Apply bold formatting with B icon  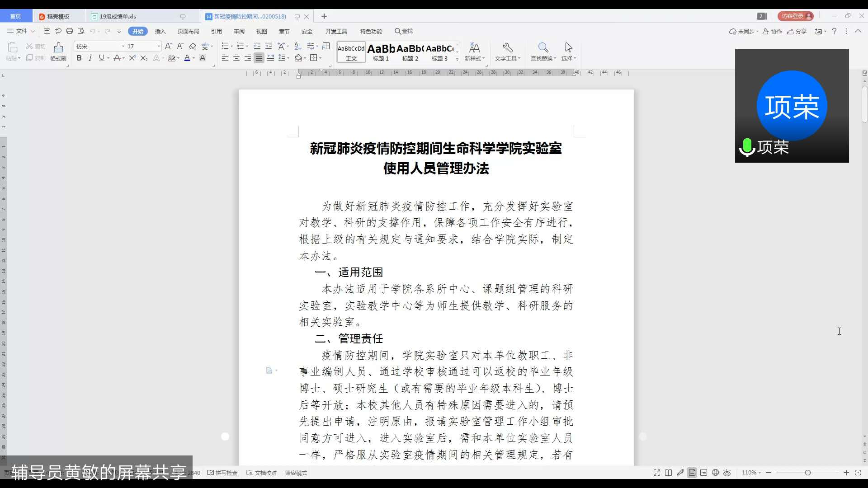tap(79, 58)
